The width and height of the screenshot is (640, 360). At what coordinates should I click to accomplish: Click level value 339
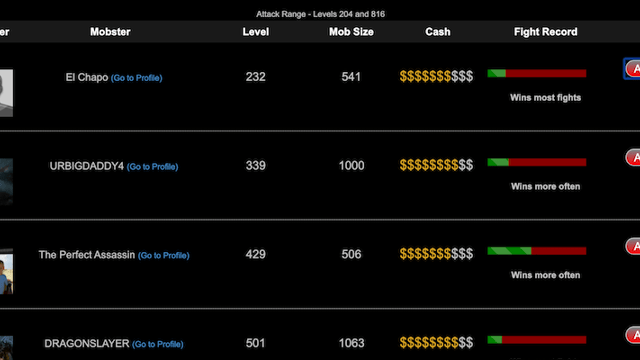click(x=256, y=165)
